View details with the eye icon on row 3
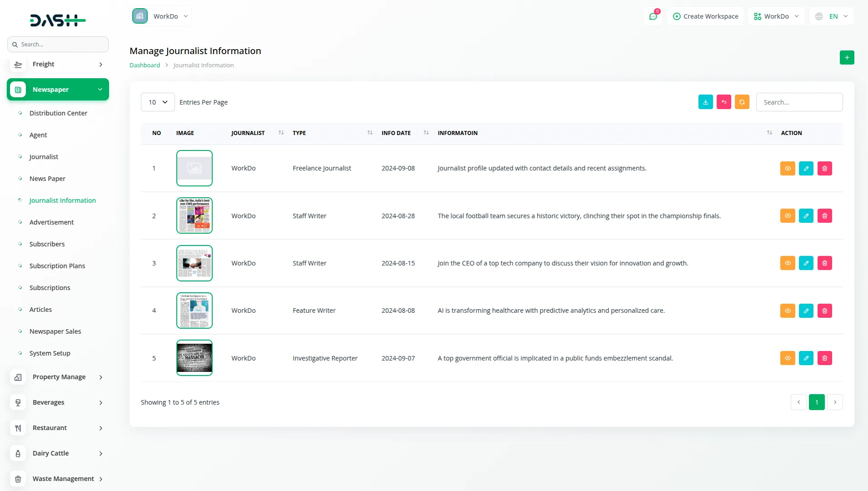The image size is (868, 491). (788, 263)
